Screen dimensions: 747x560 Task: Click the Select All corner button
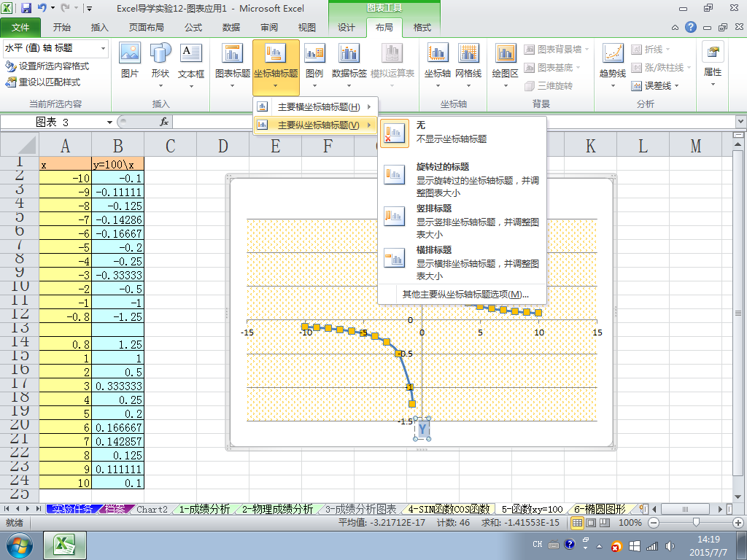point(20,145)
